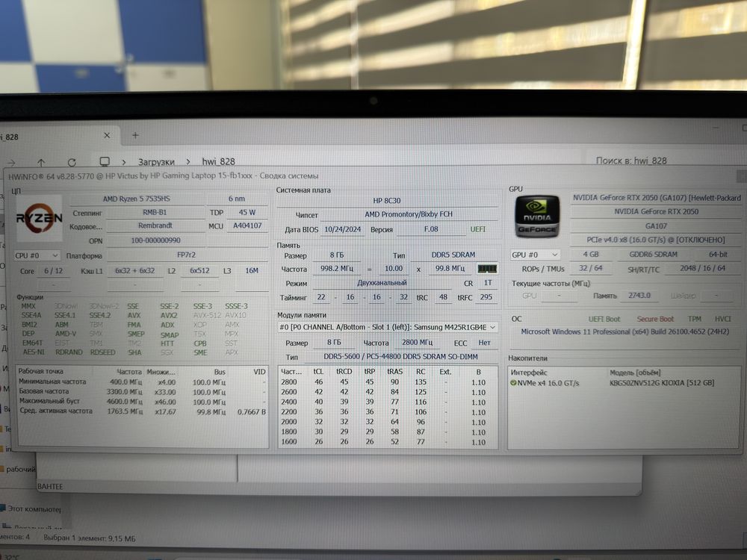Click the NVIDIA GeForce logo
Screen dimensions: 747x560
[x=537, y=217]
